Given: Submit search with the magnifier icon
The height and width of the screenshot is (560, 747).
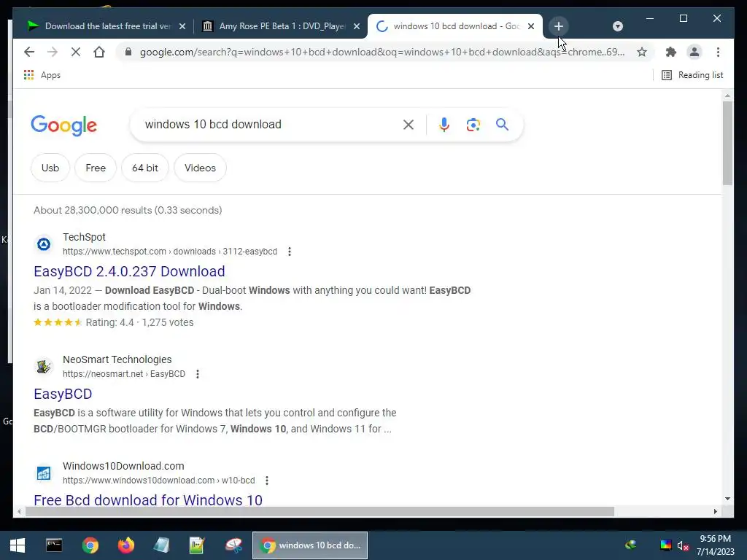Looking at the screenshot, I should pos(502,125).
